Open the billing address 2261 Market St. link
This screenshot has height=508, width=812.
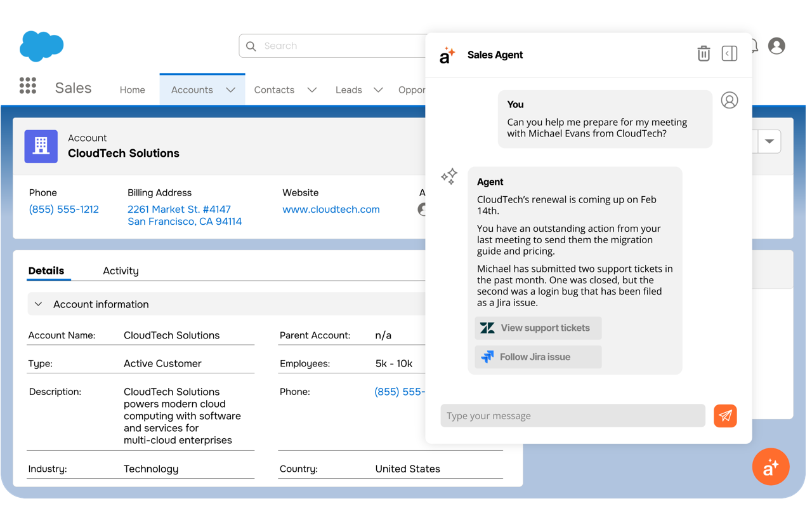click(185, 215)
